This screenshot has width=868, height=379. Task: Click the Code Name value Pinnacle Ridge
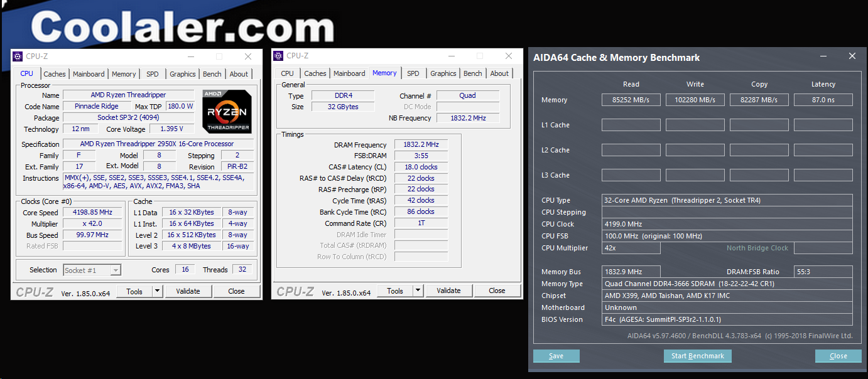(x=97, y=106)
